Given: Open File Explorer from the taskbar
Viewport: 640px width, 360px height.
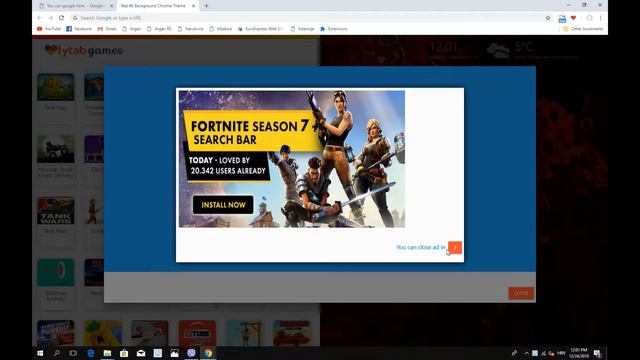Looking at the screenshot, I should point(107,353).
